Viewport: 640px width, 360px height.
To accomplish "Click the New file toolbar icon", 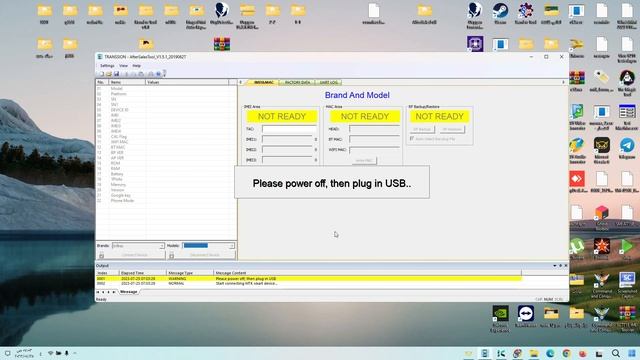I will 101,74.
